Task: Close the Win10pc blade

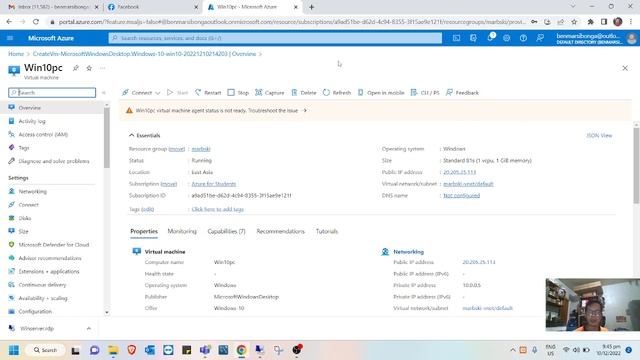Action: pos(625,68)
